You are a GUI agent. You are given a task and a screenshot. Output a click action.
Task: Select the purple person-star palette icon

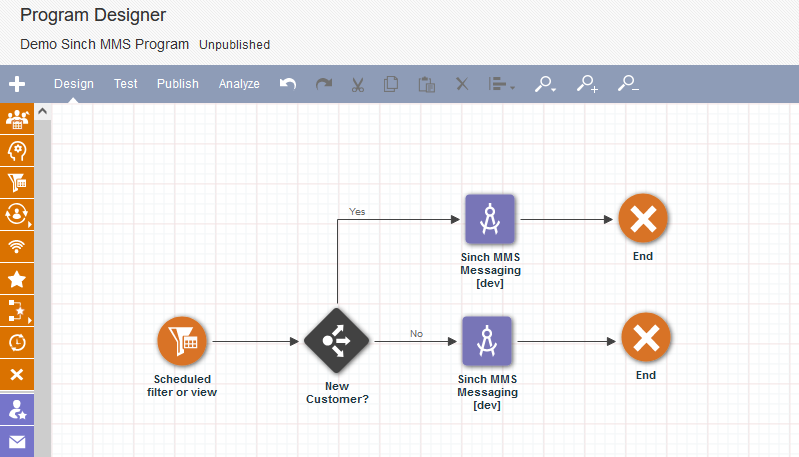(17, 410)
